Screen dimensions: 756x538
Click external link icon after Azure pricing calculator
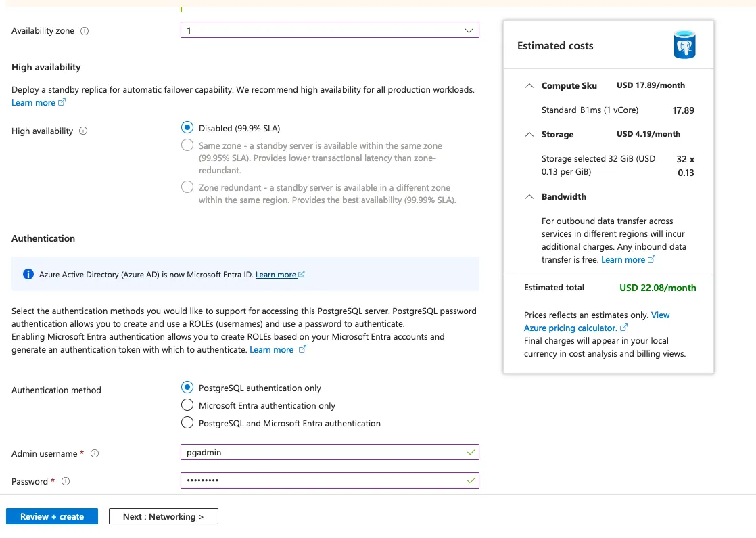click(624, 328)
